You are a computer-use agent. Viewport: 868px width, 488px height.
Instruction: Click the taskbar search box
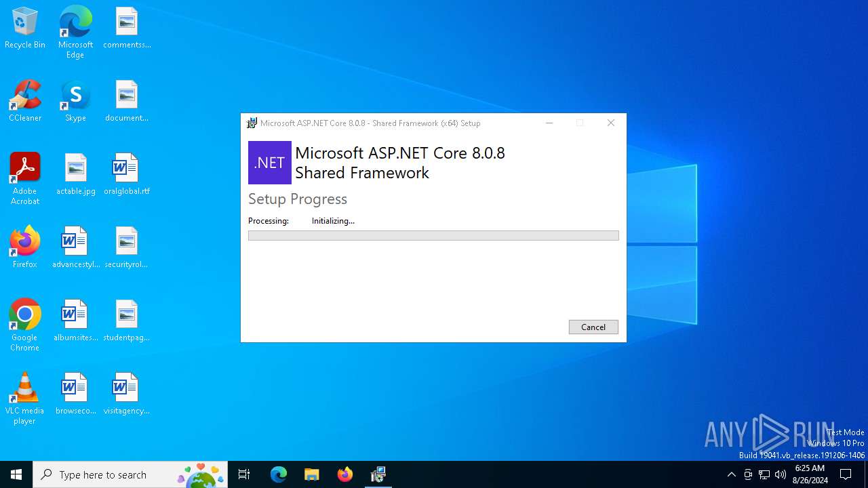click(x=130, y=474)
